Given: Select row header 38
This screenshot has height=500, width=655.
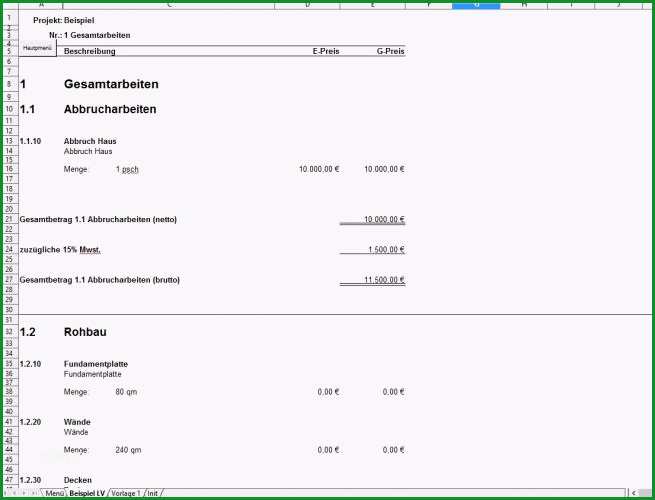Looking at the screenshot, I should (x=9, y=392).
